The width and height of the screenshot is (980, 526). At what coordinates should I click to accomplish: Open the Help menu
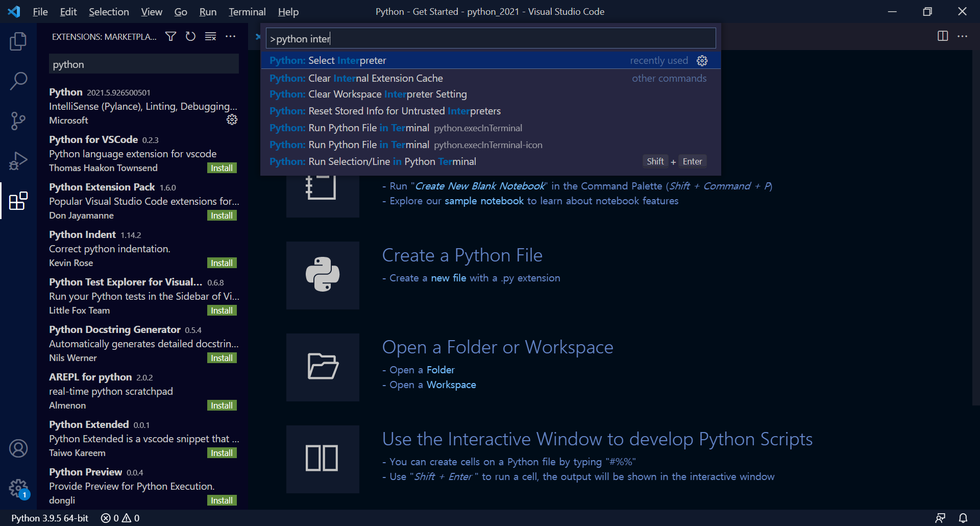[x=288, y=12]
